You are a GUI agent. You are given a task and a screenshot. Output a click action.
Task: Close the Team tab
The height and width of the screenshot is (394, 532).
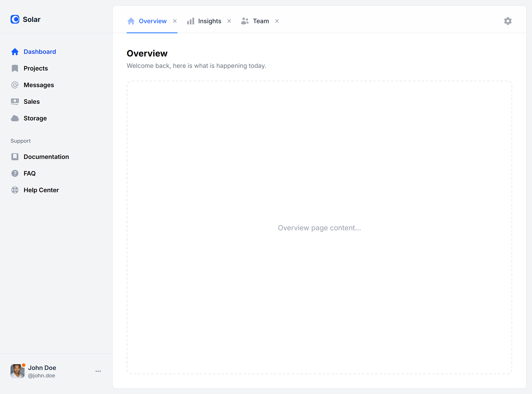[x=277, y=21]
